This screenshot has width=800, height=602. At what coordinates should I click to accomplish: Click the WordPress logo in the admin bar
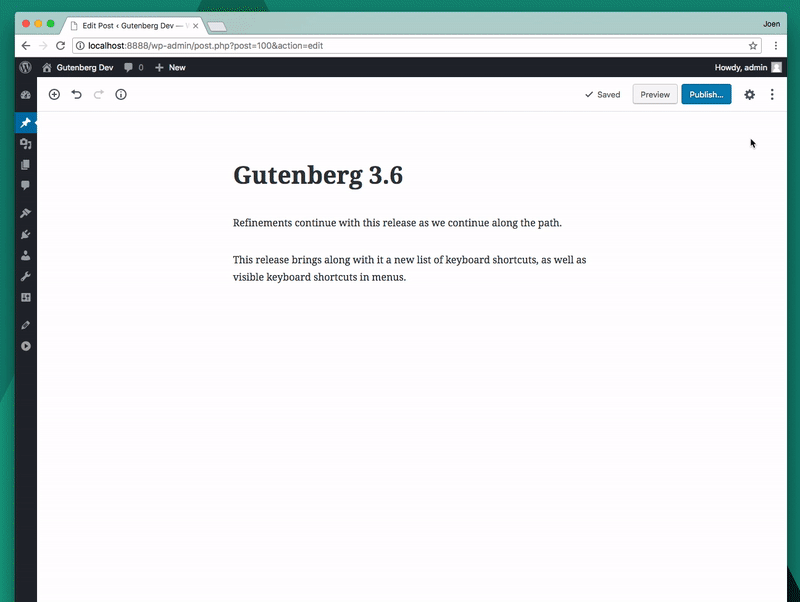click(25, 67)
